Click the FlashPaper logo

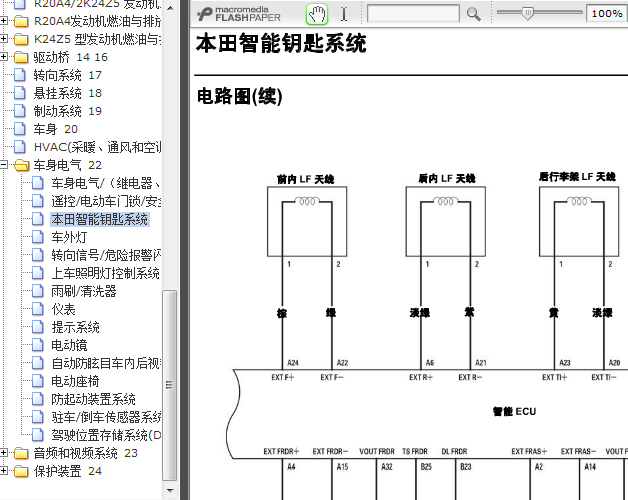pos(239,14)
